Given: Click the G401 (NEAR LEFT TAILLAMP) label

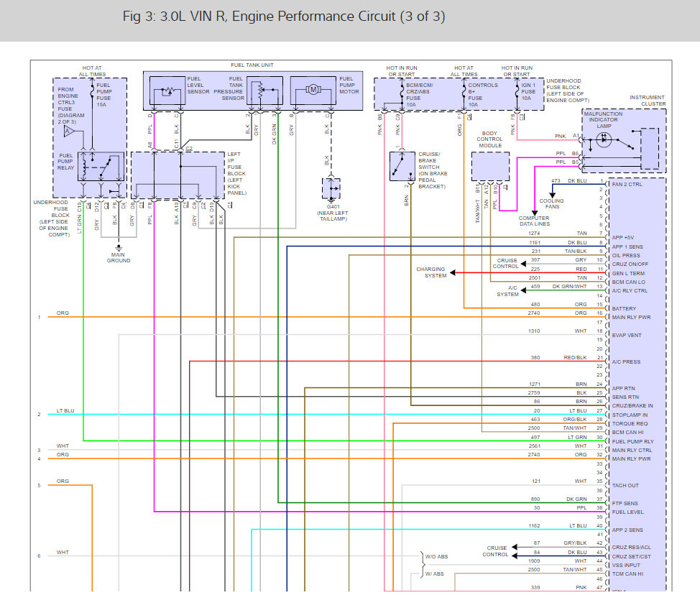Looking at the screenshot, I should [333, 213].
